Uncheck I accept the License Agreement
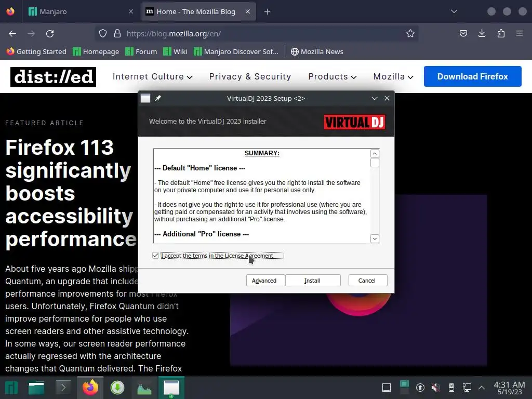This screenshot has height=399, width=532. pyautogui.click(x=155, y=256)
